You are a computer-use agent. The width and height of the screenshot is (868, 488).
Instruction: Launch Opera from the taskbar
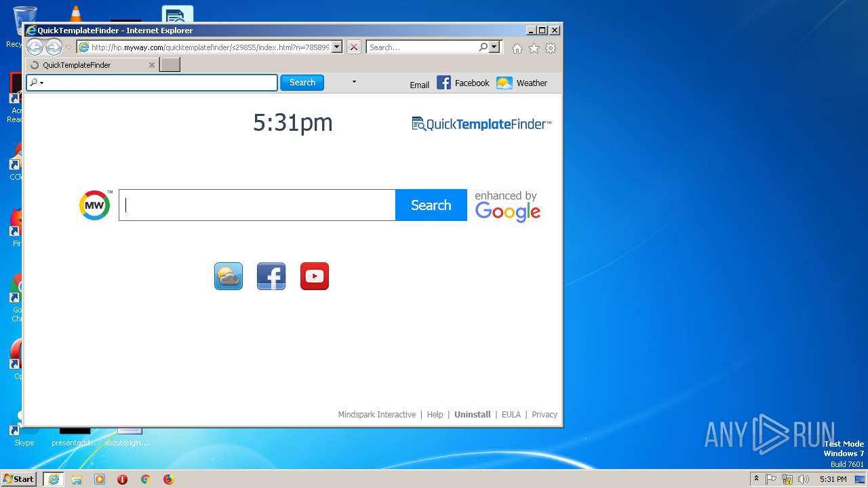122,479
